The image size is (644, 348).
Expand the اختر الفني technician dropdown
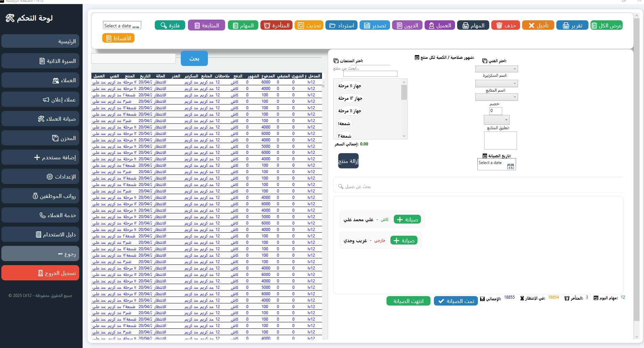coord(496,69)
